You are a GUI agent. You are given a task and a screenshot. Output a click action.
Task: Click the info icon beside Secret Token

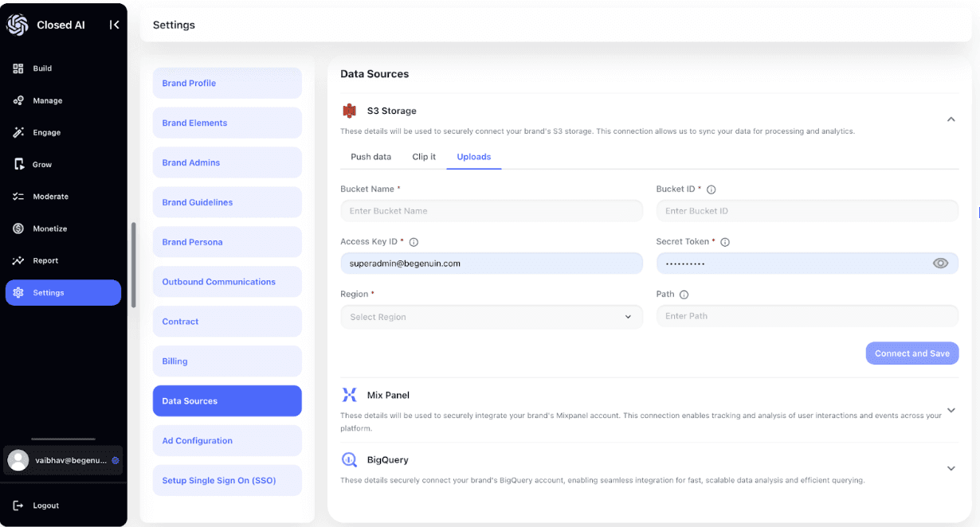[725, 242]
